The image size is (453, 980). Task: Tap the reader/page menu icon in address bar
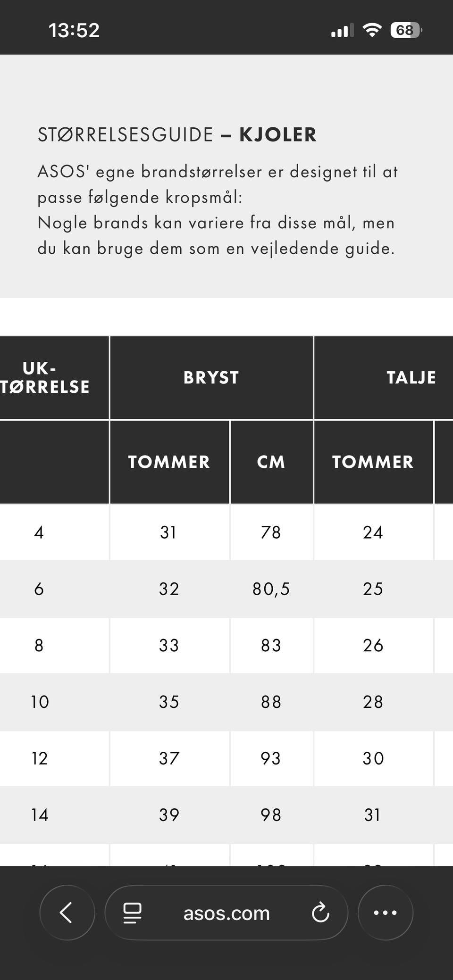(x=132, y=913)
